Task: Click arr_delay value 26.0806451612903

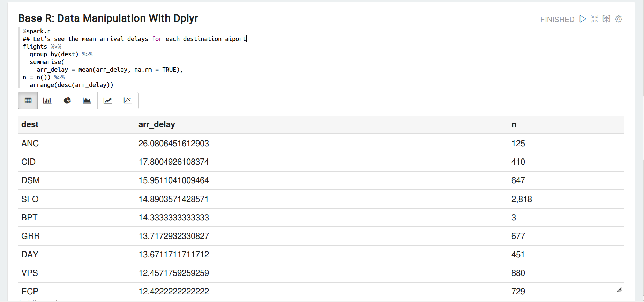Action: click(x=174, y=143)
